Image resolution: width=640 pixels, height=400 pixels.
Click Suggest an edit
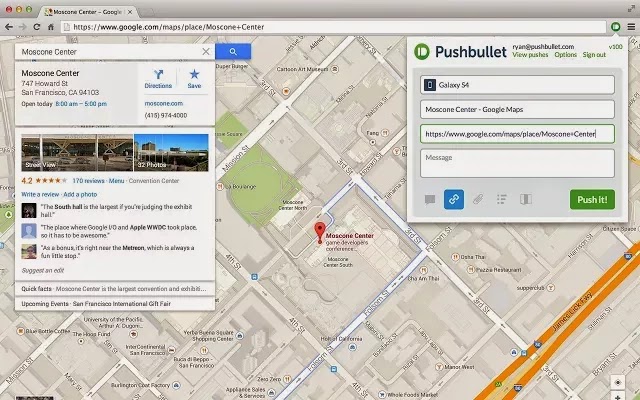click(x=43, y=270)
